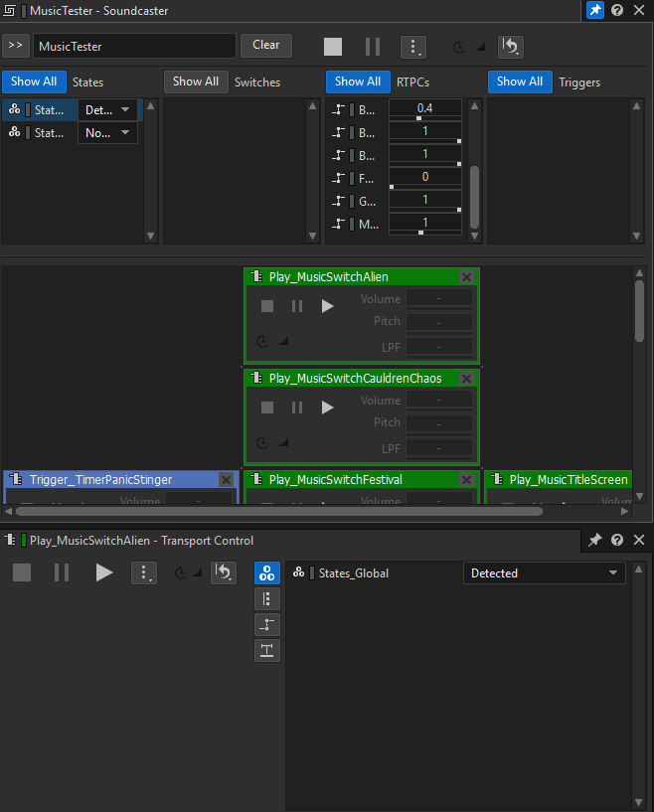Open the Soundcaster session selector arrows button
The width and height of the screenshot is (654, 812).
point(16,46)
